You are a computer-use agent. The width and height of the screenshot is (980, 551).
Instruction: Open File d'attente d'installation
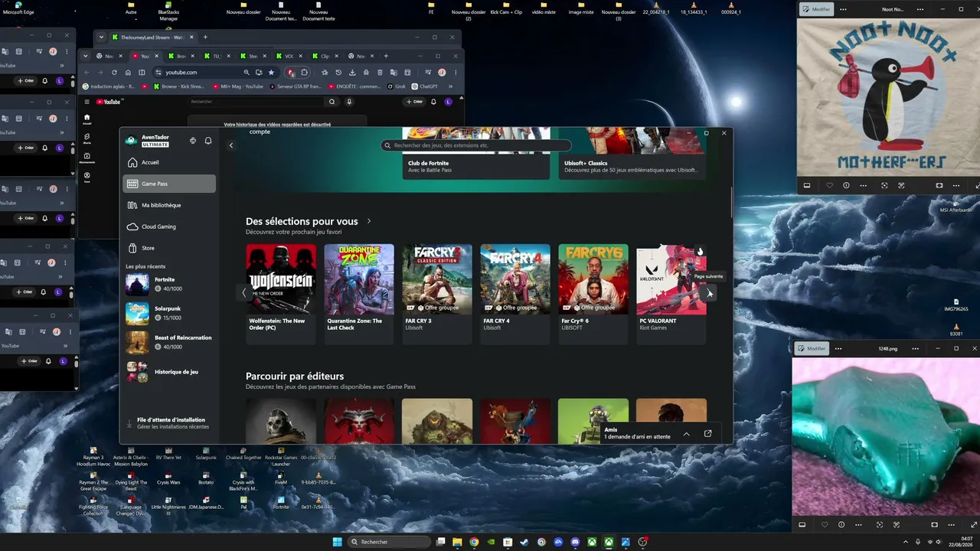pyautogui.click(x=168, y=423)
